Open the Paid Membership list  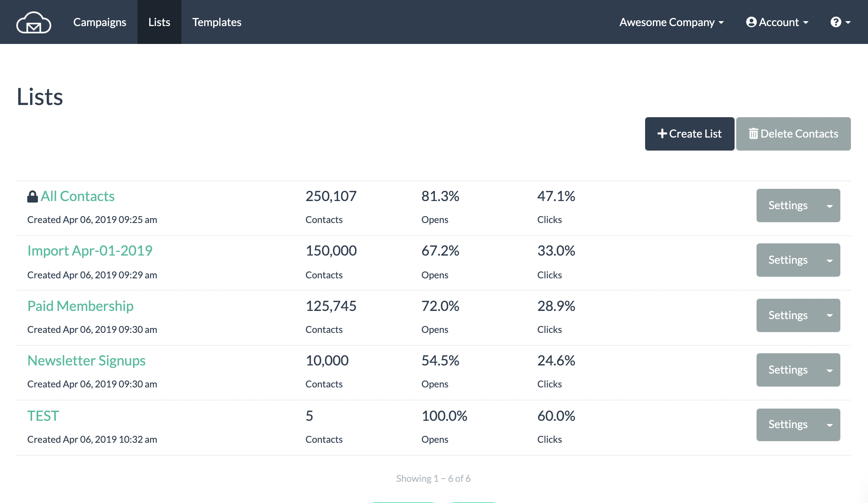pyautogui.click(x=80, y=306)
